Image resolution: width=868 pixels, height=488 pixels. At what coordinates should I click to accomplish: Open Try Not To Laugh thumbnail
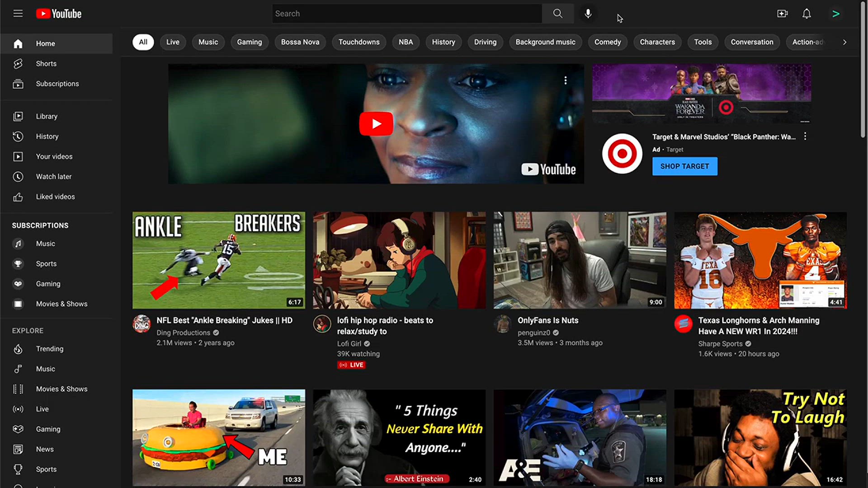pos(760,438)
